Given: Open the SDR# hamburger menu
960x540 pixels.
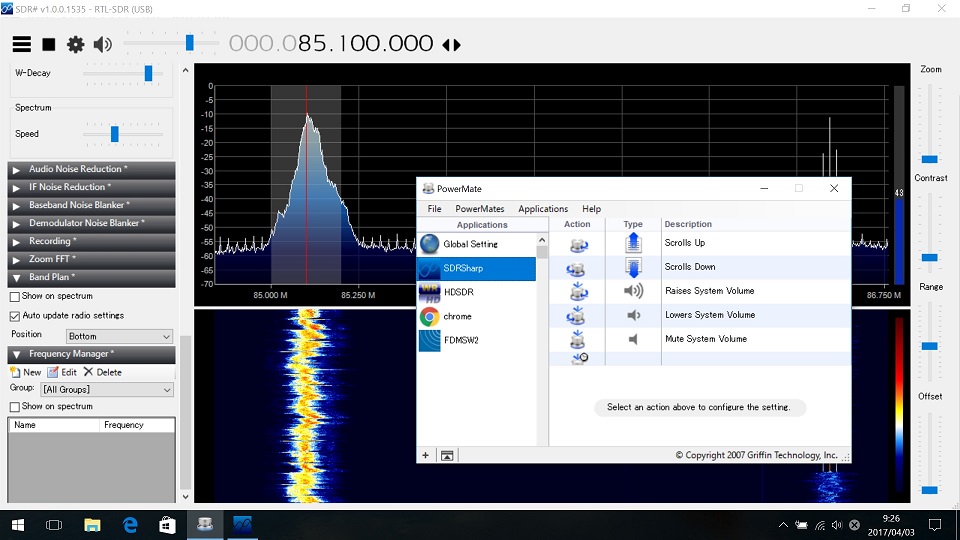Looking at the screenshot, I should click(x=21, y=44).
